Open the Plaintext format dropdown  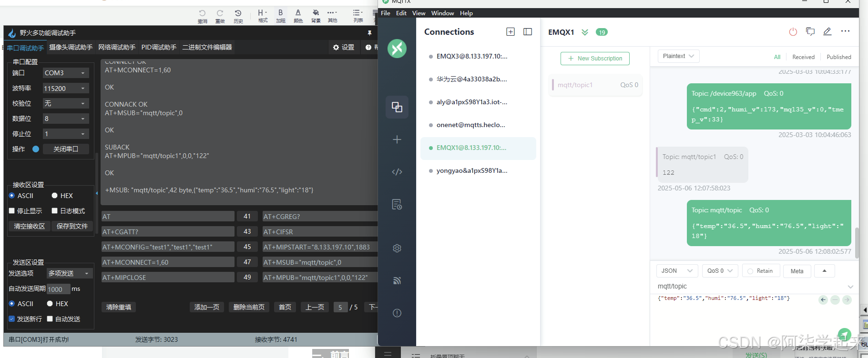point(679,56)
